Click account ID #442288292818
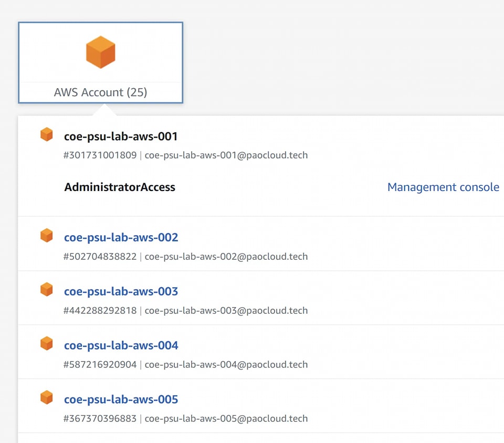Screen dimensions: 504x443 100,311
